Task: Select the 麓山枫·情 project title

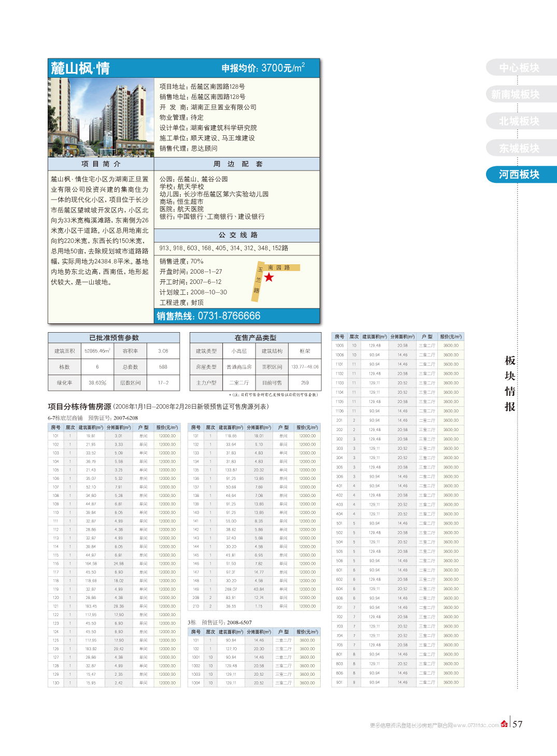Action: point(80,68)
